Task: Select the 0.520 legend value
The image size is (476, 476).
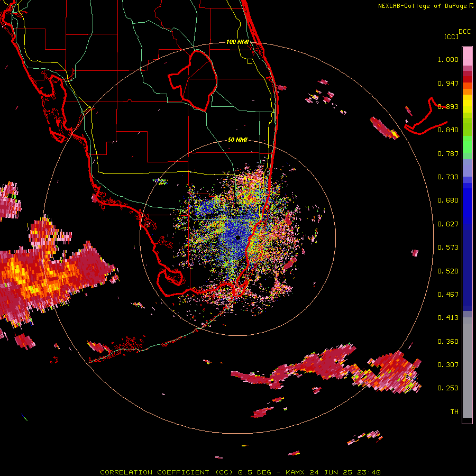Action: (448, 271)
